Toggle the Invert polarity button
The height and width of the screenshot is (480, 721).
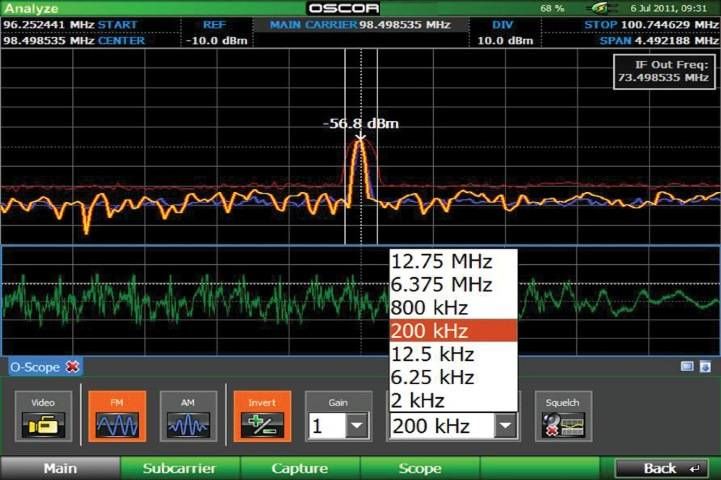(x=262, y=417)
